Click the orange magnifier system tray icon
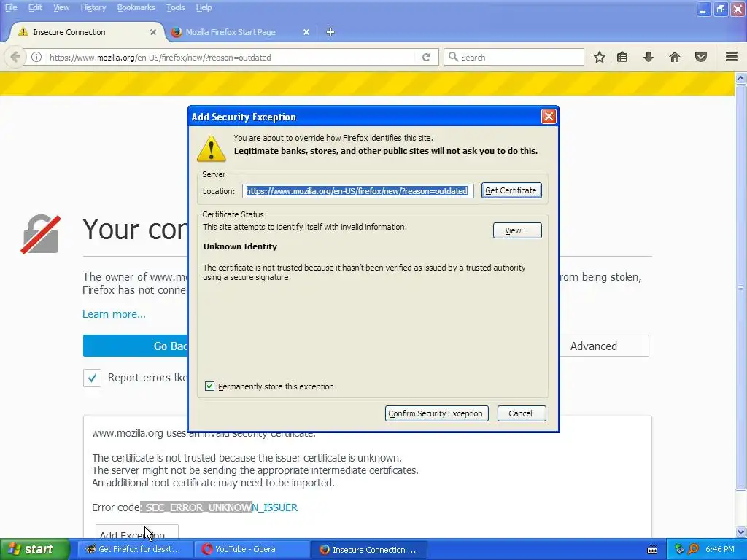747x560 pixels. pyautogui.click(x=693, y=549)
